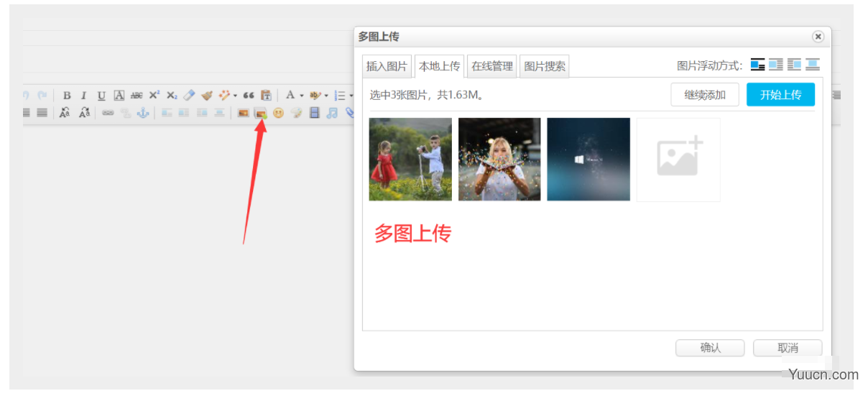This screenshot has width=868, height=396.
Task: Click the justify alignment icon
Action: click(42, 113)
